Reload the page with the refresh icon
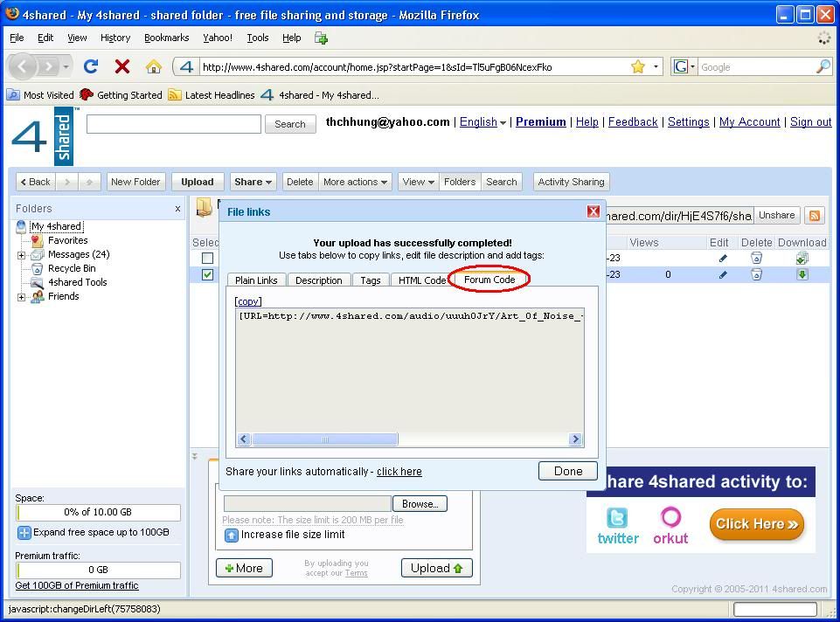Image resolution: width=840 pixels, height=622 pixels. 91,66
